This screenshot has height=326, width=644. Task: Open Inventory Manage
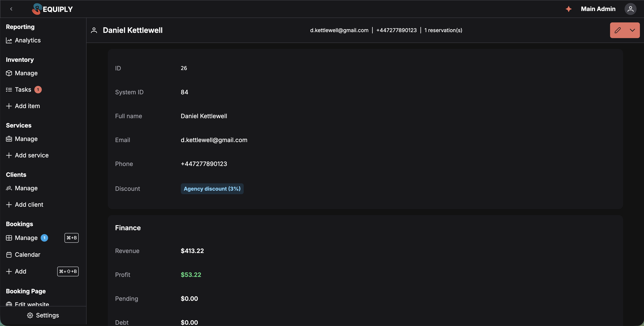tap(26, 73)
